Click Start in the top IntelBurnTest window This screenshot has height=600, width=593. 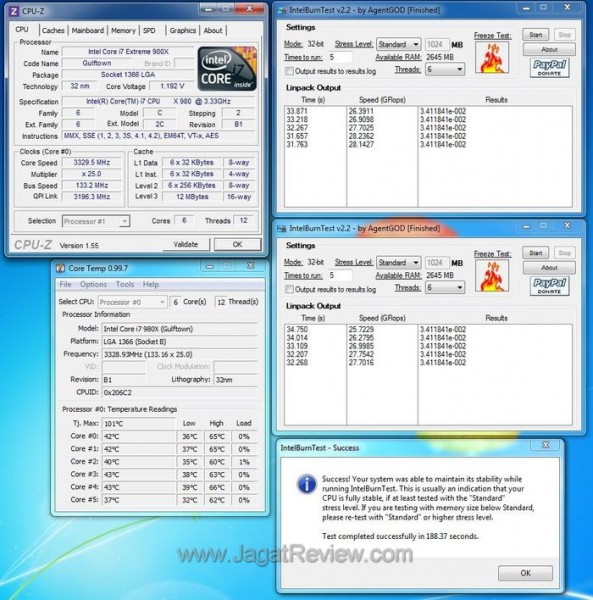pos(536,35)
